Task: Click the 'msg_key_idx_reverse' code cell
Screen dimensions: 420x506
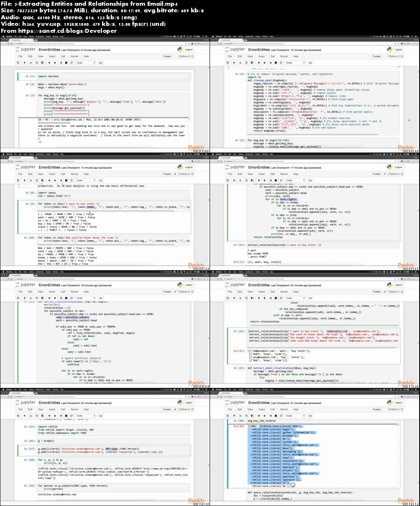Action: coord(323,421)
